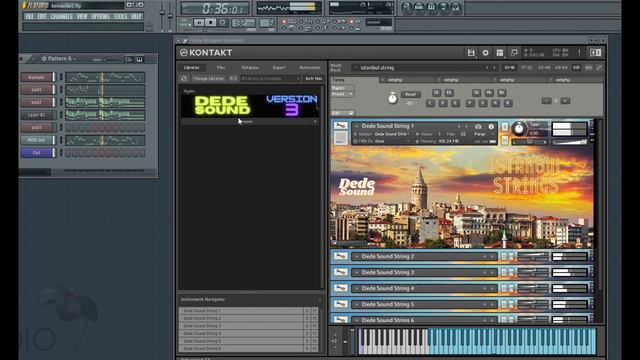Click the library refresh icon
640x360 pixels.
(x=184, y=78)
